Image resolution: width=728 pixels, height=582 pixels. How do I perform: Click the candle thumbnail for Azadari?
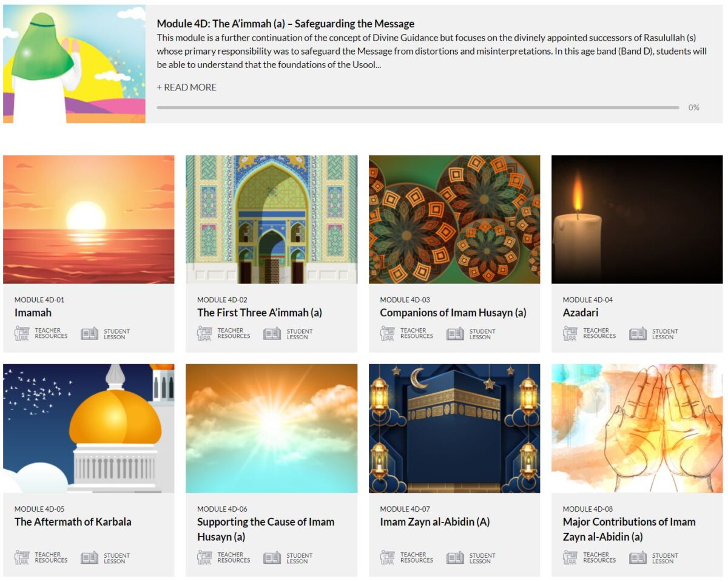click(637, 220)
